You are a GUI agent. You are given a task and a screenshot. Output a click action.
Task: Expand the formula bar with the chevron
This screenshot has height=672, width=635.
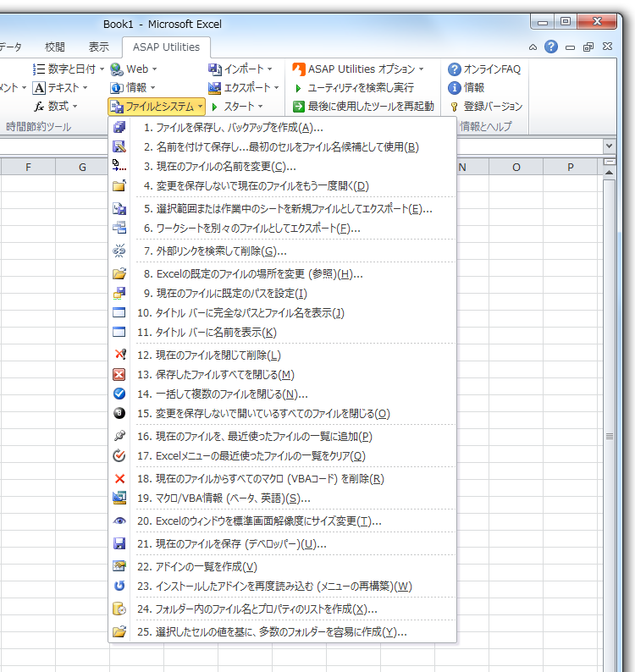pyautogui.click(x=609, y=146)
